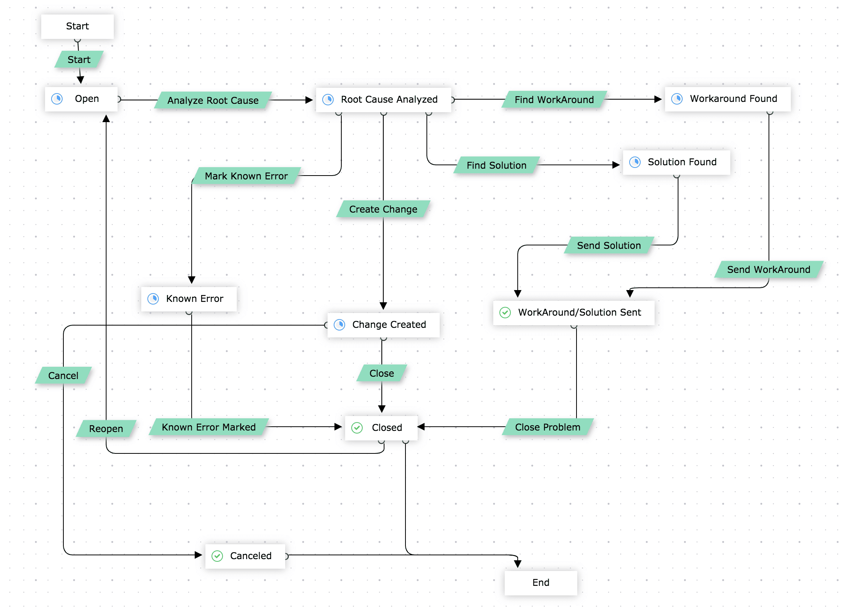Select the Start transition label
The height and width of the screenshot is (616, 843).
[x=79, y=60]
